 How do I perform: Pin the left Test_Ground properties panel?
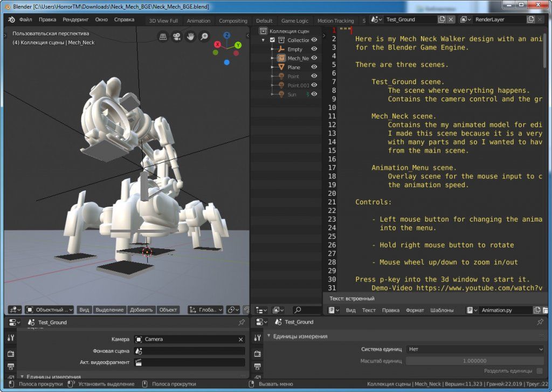coord(241,322)
